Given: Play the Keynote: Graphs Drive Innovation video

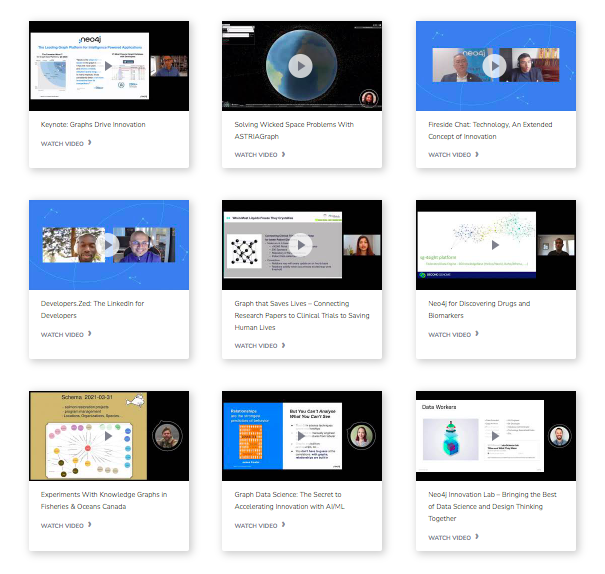Looking at the screenshot, I should point(108,66).
